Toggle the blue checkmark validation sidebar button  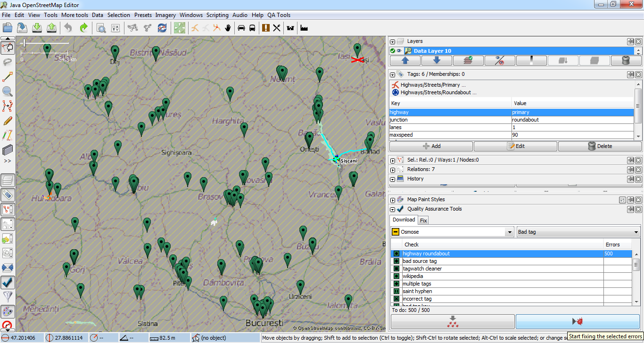tap(8, 282)
